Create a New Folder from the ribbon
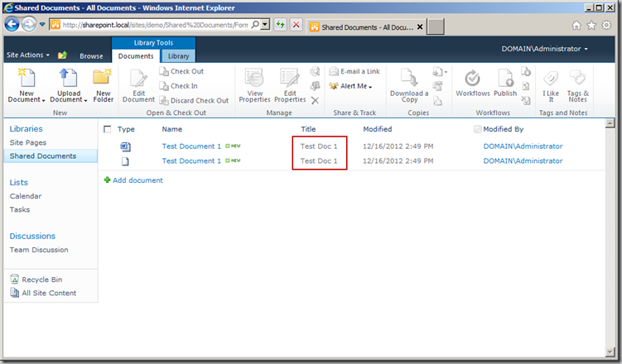 pyautogui.click(x=103, y=85)
